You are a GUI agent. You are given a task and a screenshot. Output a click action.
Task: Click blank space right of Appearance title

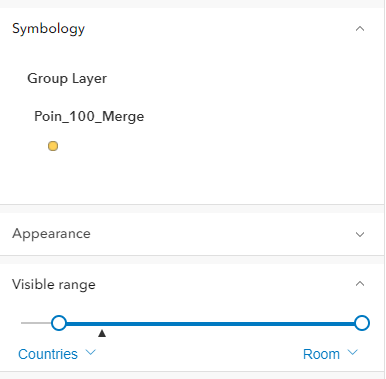(x=220, y=234)
